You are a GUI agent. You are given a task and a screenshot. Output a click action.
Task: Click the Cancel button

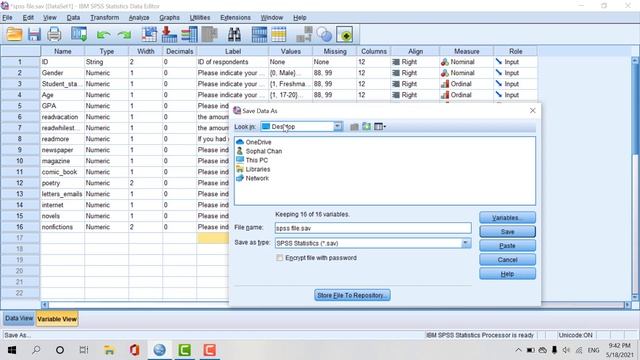click(x=507, y=260)
